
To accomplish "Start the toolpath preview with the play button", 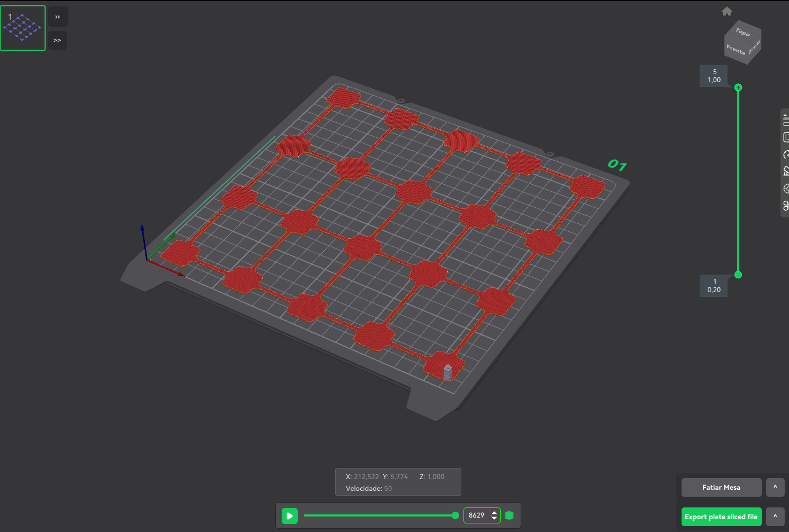I will click(290, 515).
